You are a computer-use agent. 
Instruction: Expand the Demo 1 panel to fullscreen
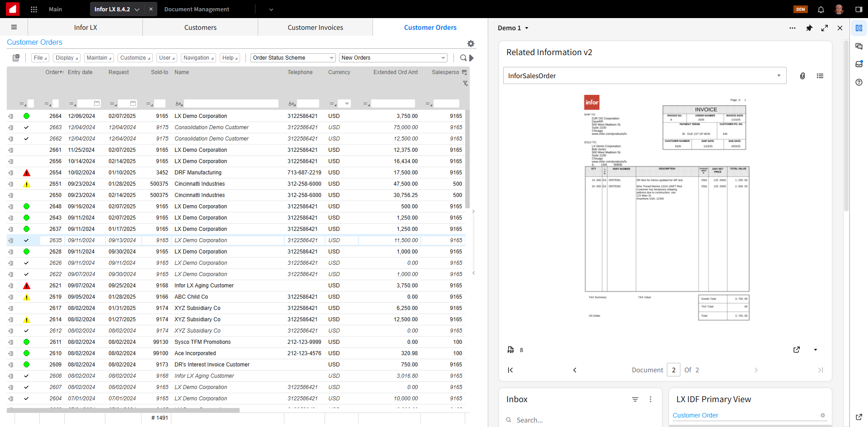pyautogui.click(x=825, y=28)
